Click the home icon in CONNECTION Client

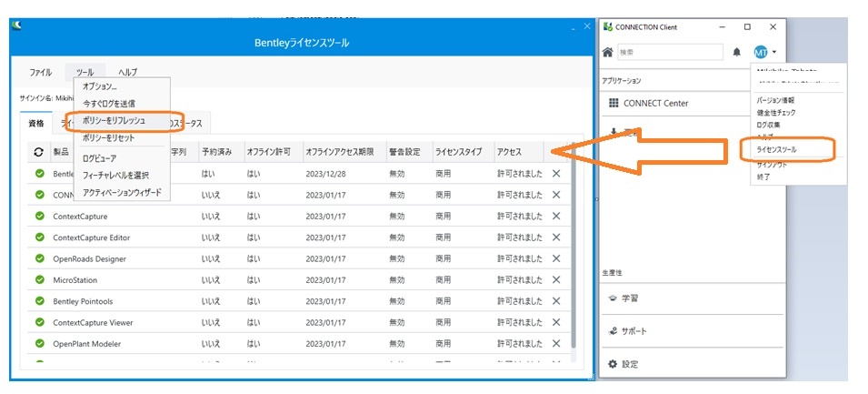[608, 53]
